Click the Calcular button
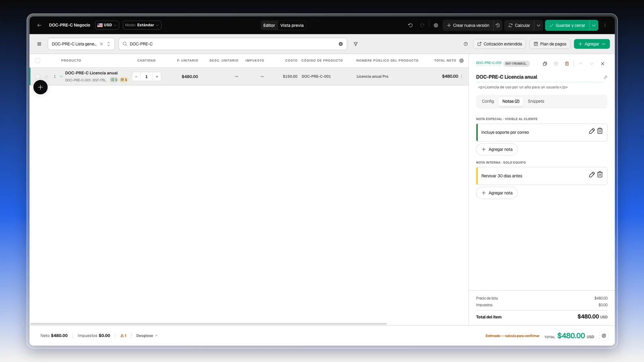The image size is (644, 362). point(519,25)
